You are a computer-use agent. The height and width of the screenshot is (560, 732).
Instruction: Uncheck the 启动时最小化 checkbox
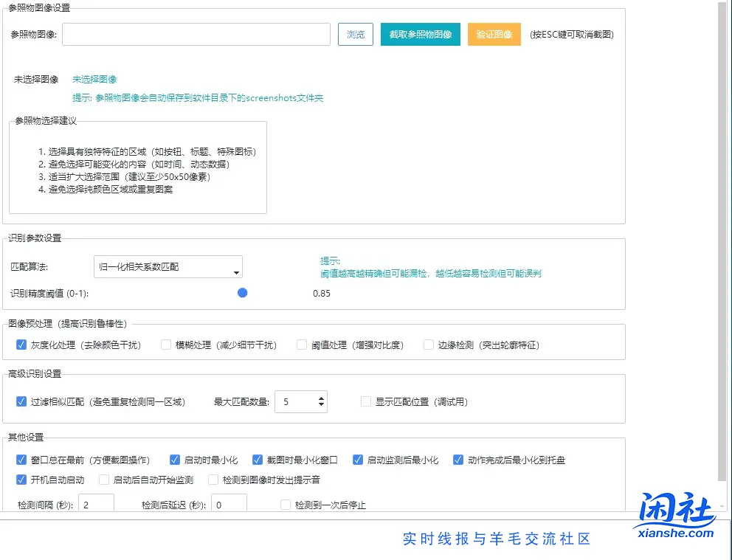pyautogui.click(x=175, y=460)
